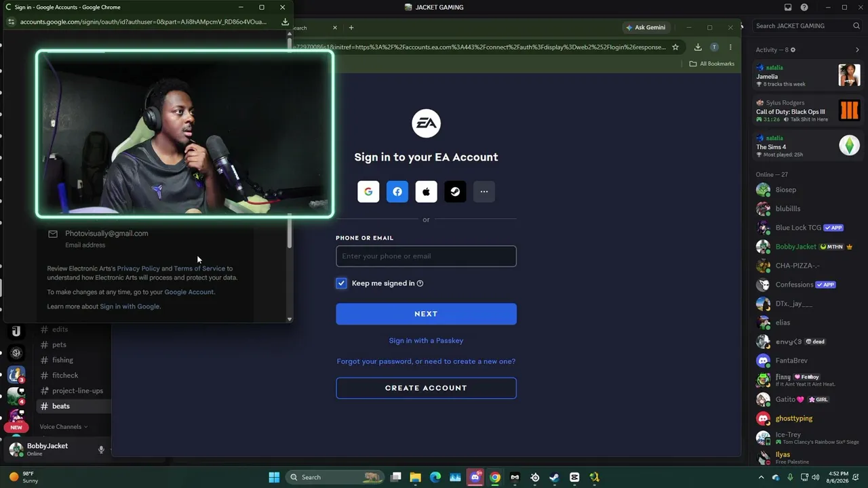Open natalia's Jamelia activity card
Image resolution: width=868 pixels, height=488 pixels.
[807, 75]
